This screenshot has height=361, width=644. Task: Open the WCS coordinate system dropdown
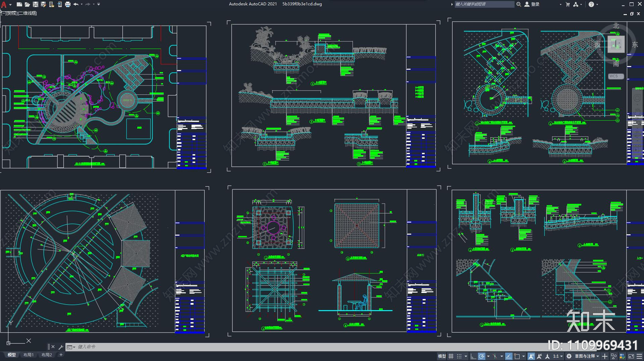[x=616, y=76]
